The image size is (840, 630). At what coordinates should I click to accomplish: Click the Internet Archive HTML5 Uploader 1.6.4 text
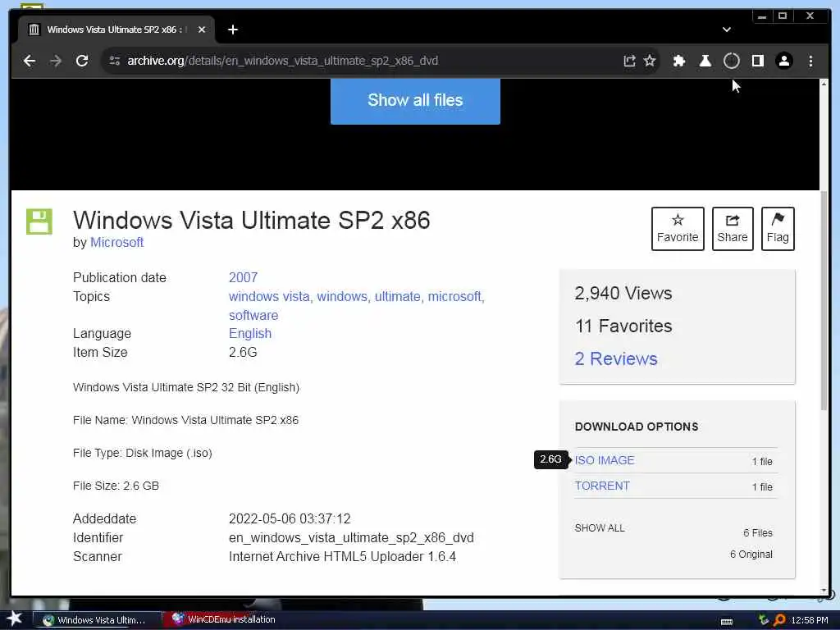(342, 556)
